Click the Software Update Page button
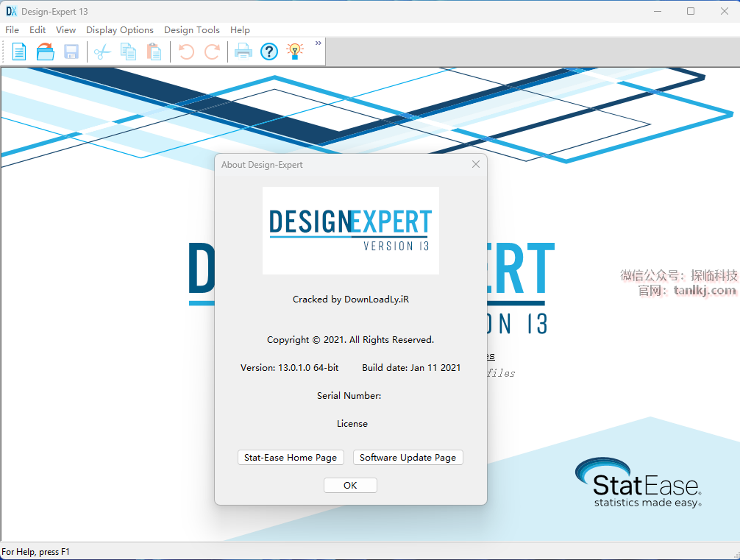Viewport: 740px width, 560px height. [408, 458]
